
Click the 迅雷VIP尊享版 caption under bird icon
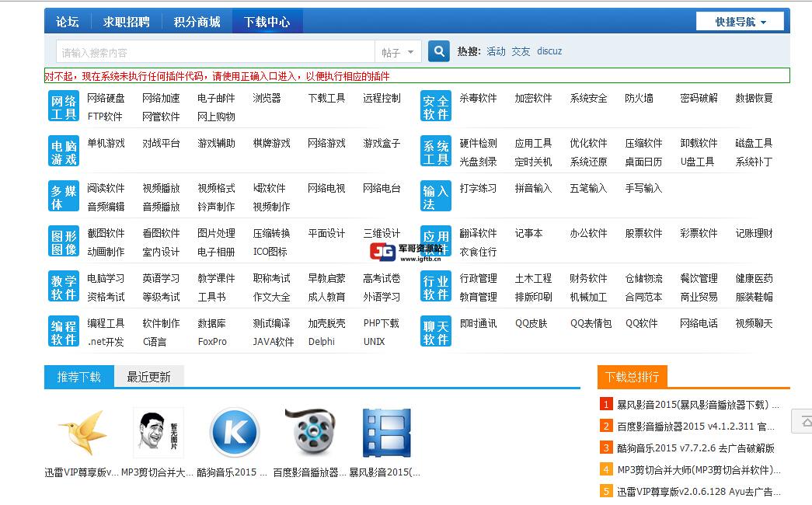click(x=82, y=472)
